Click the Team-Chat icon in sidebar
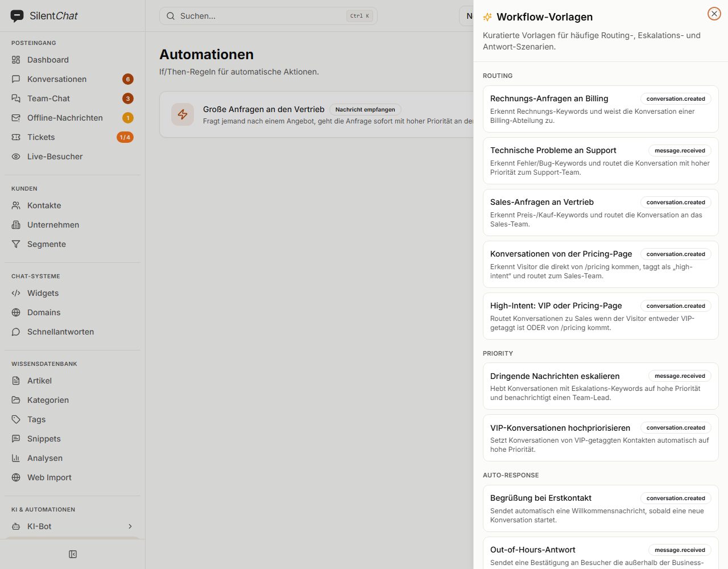728x569 pixels. pyautogui.click(x=16, y=98)
